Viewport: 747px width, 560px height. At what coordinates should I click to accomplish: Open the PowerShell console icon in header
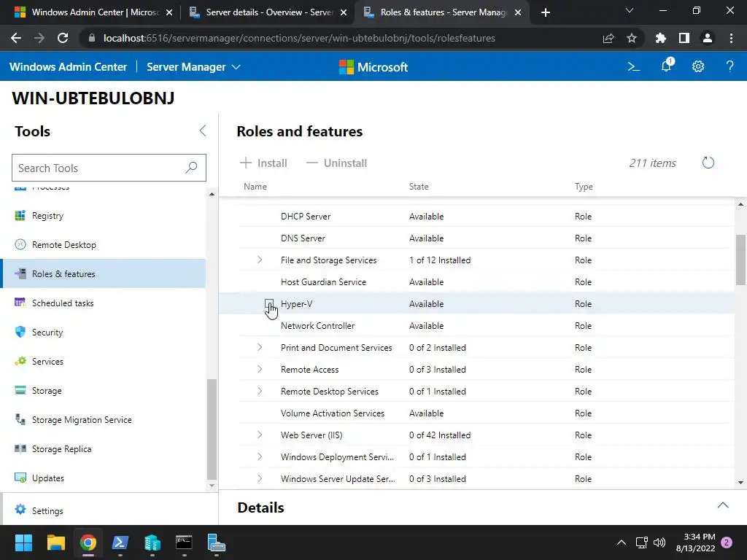[634, 66]
